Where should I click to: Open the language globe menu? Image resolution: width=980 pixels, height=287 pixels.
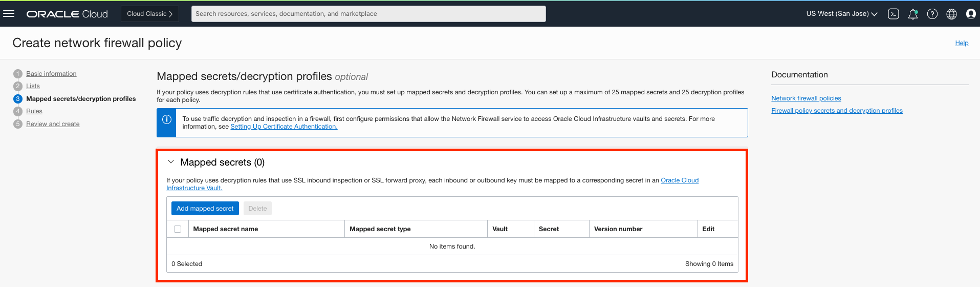951,14
